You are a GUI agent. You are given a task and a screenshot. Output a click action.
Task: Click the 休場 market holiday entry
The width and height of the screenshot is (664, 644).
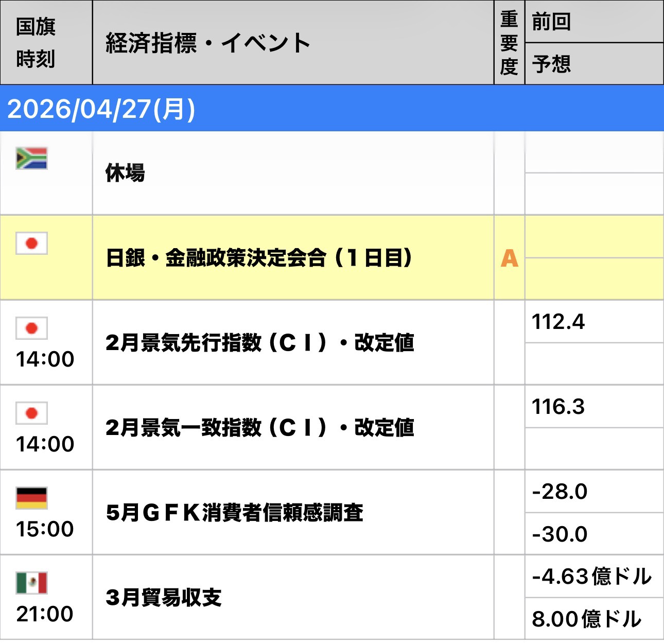coord(125,173)
